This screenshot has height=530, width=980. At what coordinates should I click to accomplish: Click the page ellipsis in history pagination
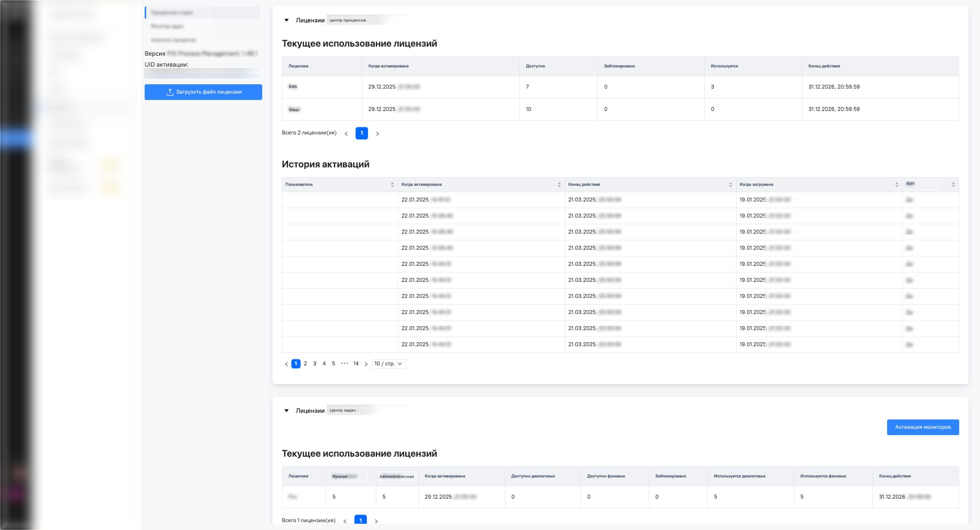(x=344, y=364)
